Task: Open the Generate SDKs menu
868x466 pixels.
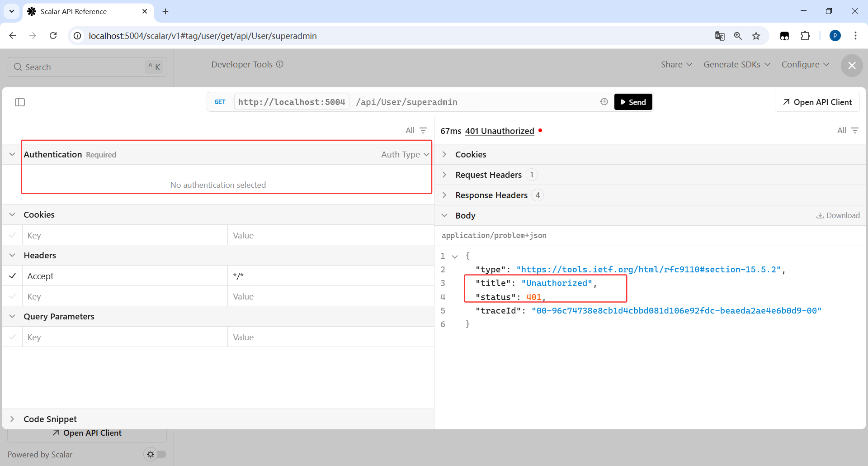Action: coord(737,64)
